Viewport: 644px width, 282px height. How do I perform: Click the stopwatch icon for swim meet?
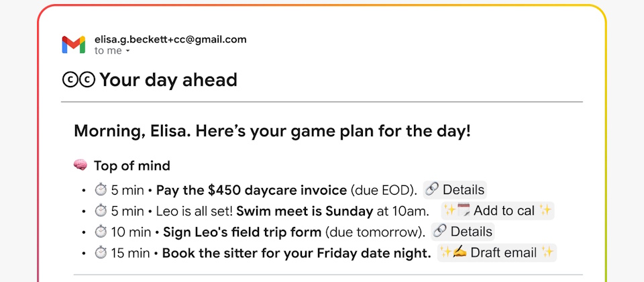[101, 211]
